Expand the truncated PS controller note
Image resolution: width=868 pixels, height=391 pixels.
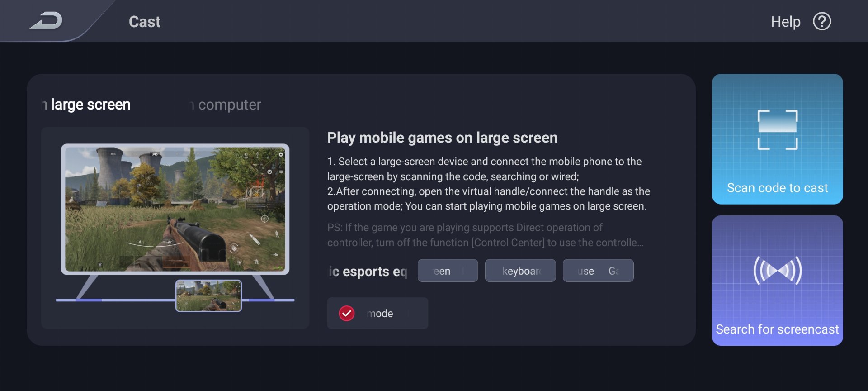(x=486, y=235)
